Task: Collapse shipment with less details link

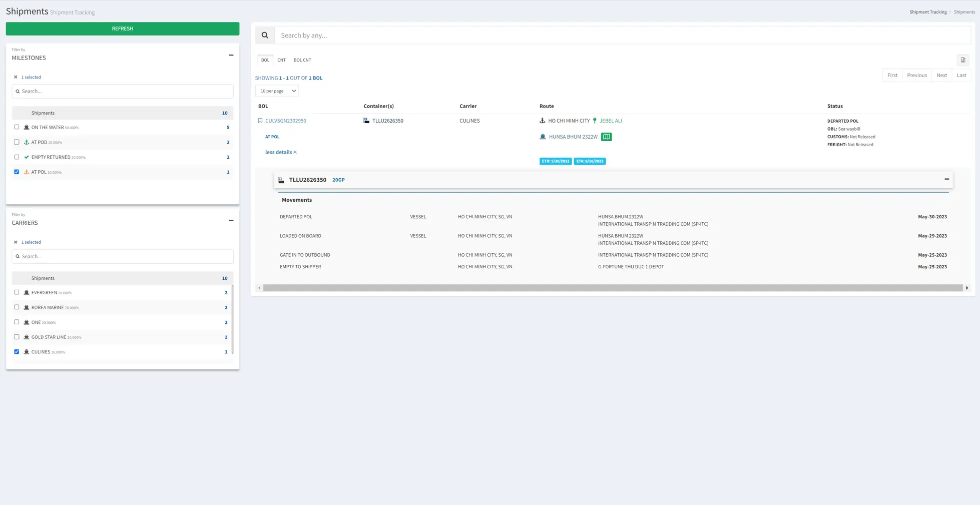Action: click(281, 152)
